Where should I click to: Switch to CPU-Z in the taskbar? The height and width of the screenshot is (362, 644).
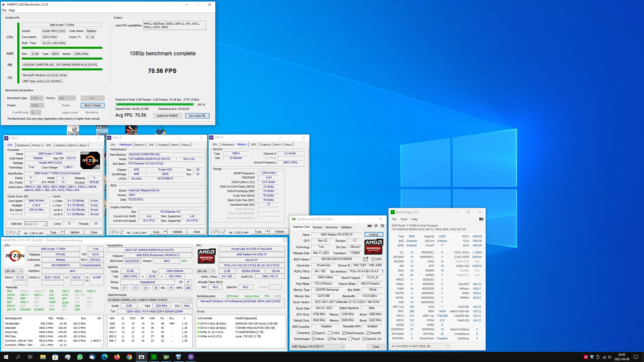point(191,357)
